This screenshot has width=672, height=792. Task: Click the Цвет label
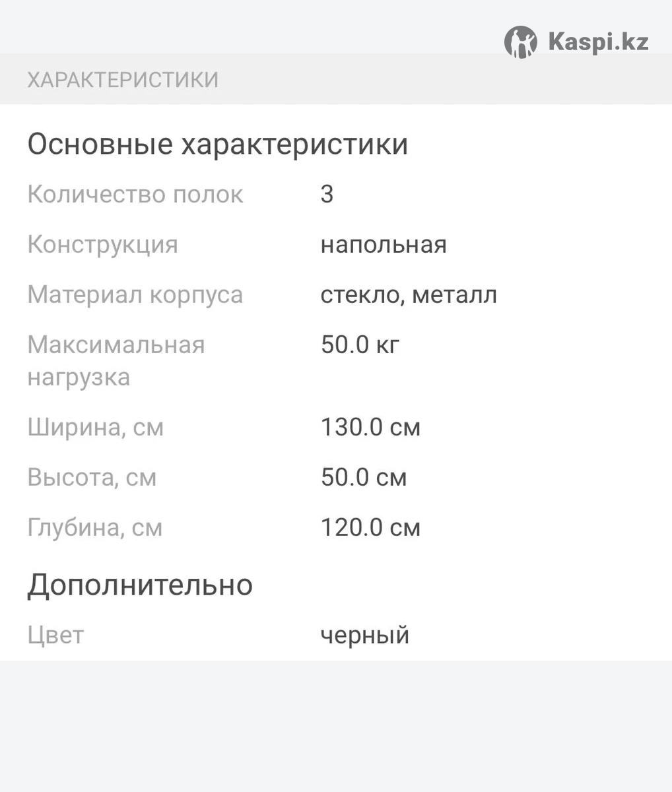coord(55,636)
